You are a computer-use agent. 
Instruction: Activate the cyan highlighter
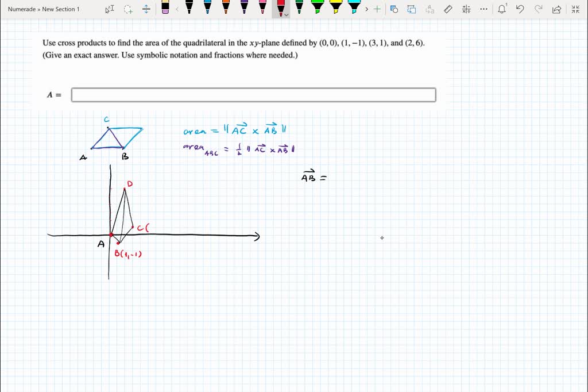(354, 9)
